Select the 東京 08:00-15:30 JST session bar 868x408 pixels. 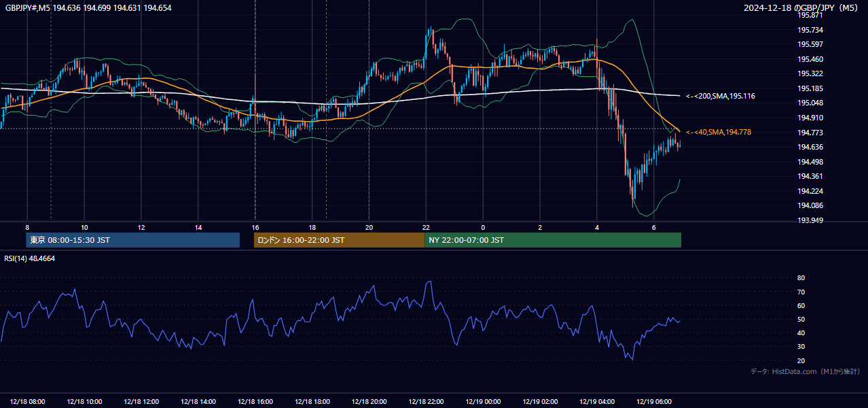(133, 240)
